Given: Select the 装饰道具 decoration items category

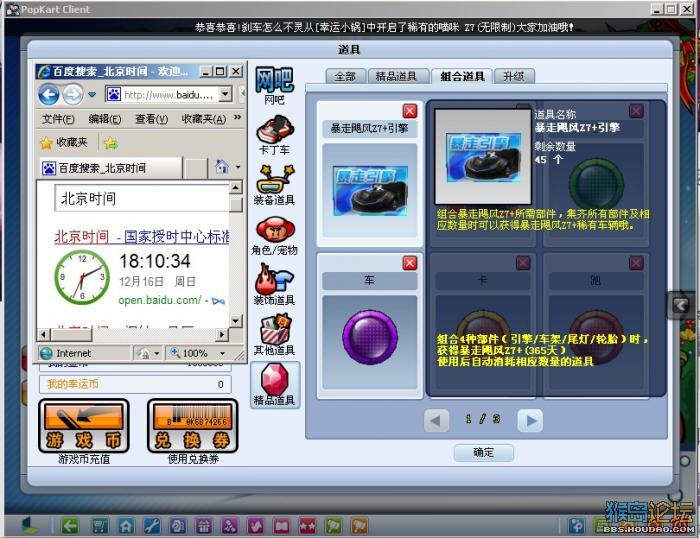Looking at the screenshot, I should coord(274,285).
